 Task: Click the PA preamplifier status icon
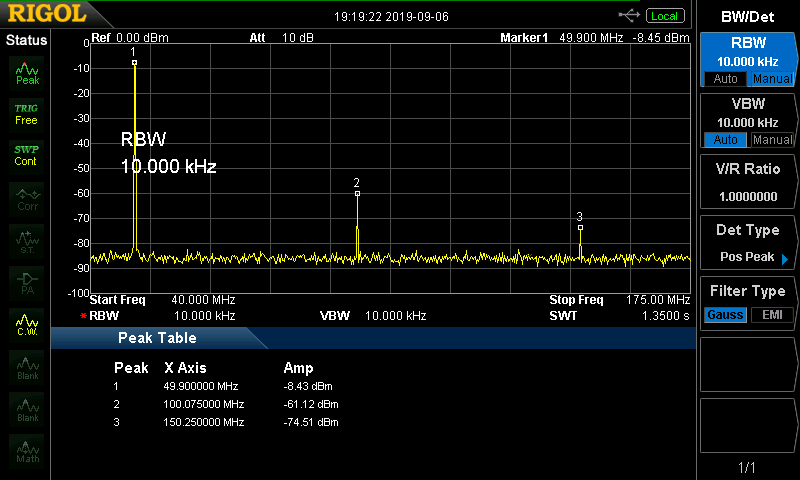pyautogui.click(x=27, y=283)
